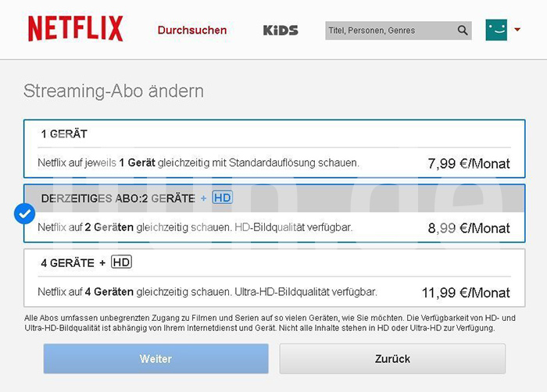This screenshot has width=547, height=392.
Task: Click the 11,99 €/Monat price
Action: pos(466,292)
